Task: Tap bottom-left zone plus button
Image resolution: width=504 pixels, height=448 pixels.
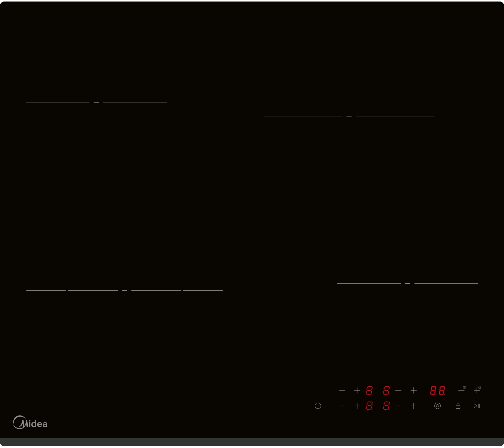Action: click(x=357, y=406)
